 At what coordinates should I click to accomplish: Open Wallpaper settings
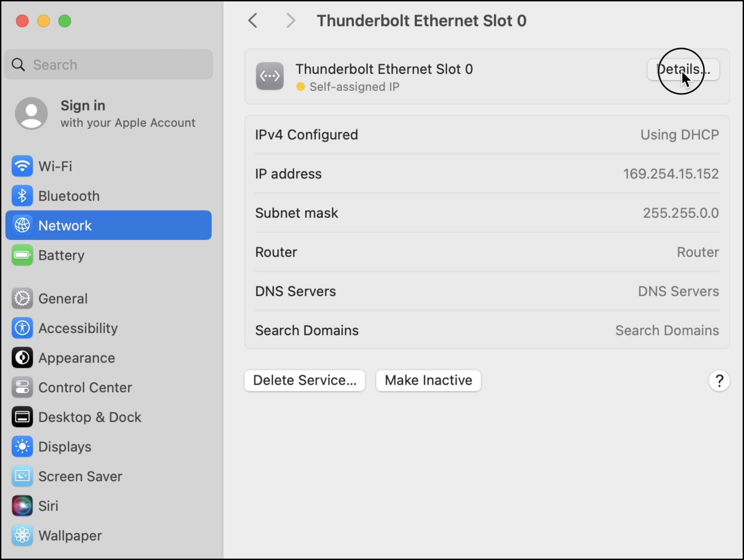pos(70,536)
